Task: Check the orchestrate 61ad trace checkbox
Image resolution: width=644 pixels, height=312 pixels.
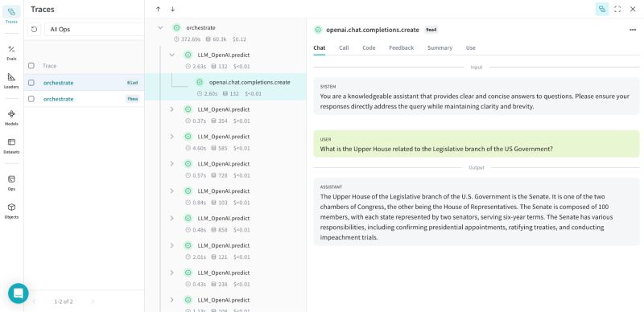Action: (x=31, y=83)
